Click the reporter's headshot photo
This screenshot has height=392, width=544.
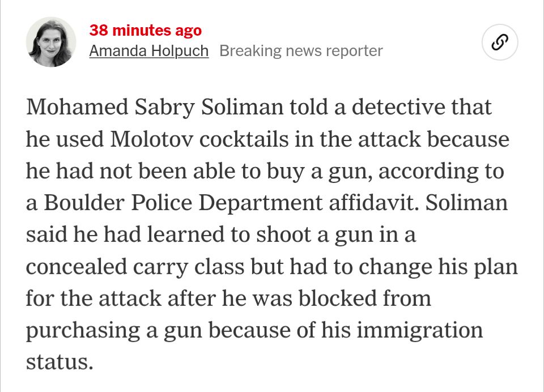click(x=51, y=42)
